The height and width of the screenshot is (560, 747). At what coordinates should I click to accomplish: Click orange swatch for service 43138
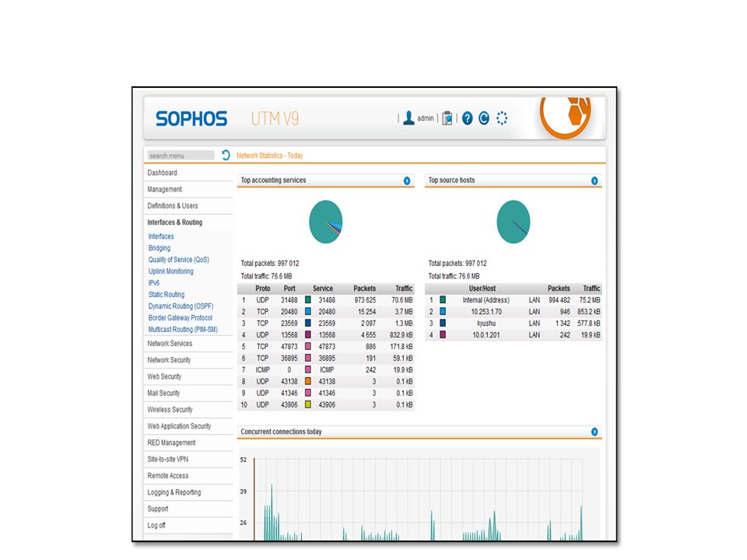(308, 381)
